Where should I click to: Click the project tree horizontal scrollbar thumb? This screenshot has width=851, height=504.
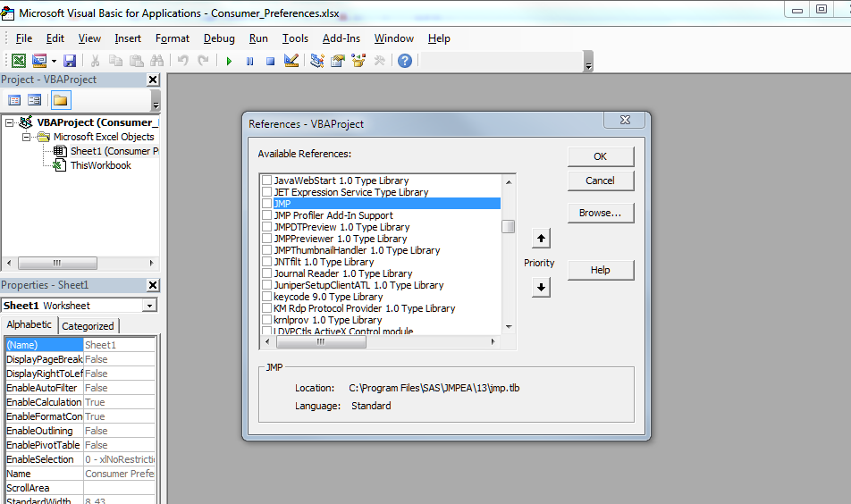pyautogui.click(x=57, y=263)
